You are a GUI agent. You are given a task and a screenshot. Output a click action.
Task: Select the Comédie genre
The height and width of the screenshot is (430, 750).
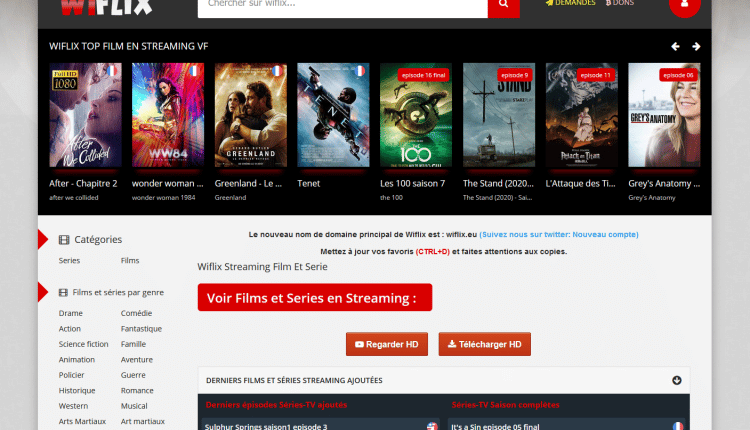pyautogui.click(x=136, y=313)
